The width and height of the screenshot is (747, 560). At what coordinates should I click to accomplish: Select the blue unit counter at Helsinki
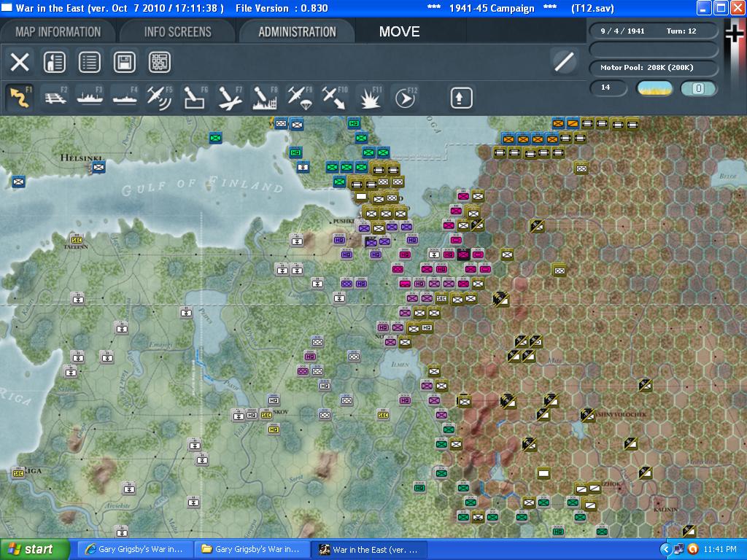tap(98, 167)
